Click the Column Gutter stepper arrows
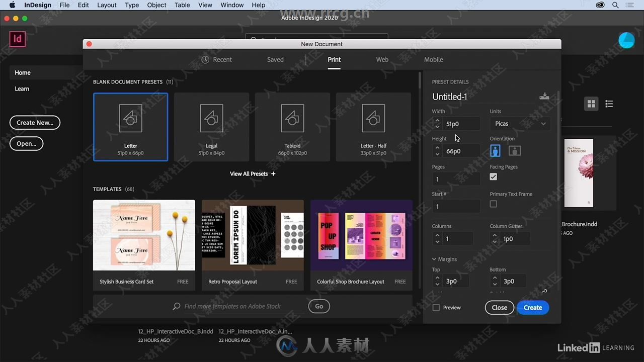Image resolution: width=644 pixels, height=362 pixels. pos(495,239)
